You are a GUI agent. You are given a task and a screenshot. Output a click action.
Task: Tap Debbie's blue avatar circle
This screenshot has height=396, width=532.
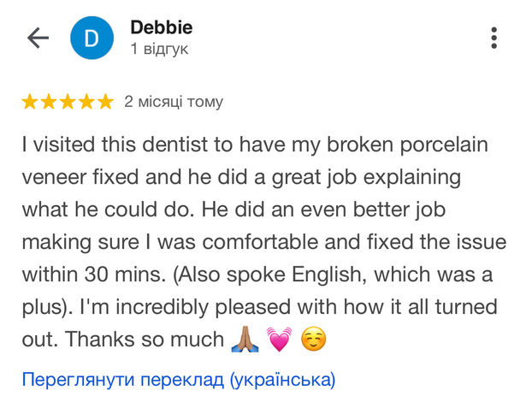coord(92,38)
